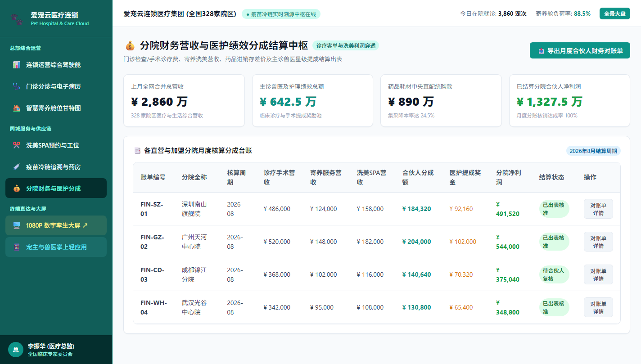Click the 合伙人分成额 column header

pyautogui.click(x=418, y=177)
